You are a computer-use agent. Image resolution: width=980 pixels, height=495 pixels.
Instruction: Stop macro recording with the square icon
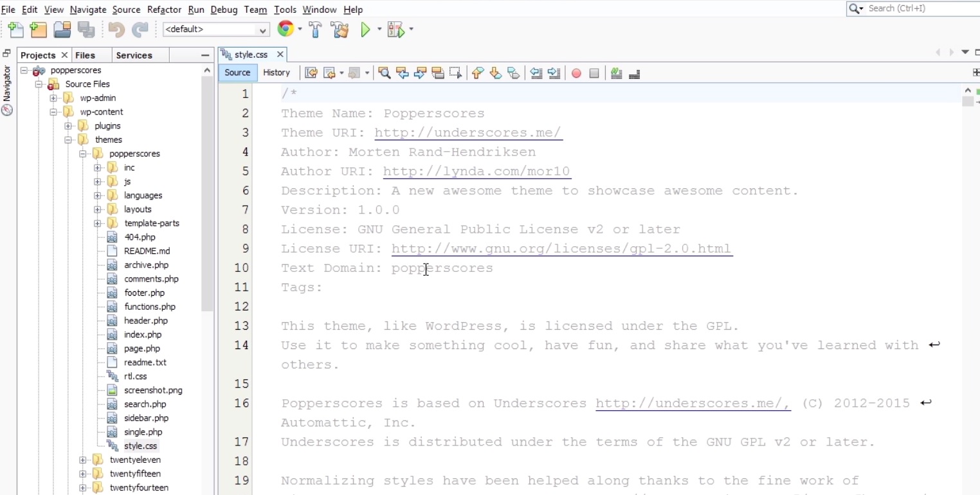pos(594,73)
